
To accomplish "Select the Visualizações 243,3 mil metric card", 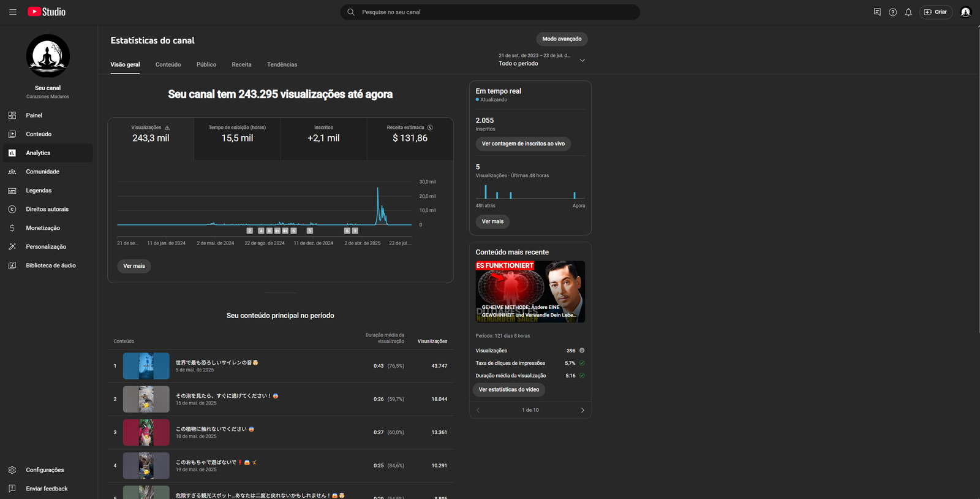I will coord(151,139).
